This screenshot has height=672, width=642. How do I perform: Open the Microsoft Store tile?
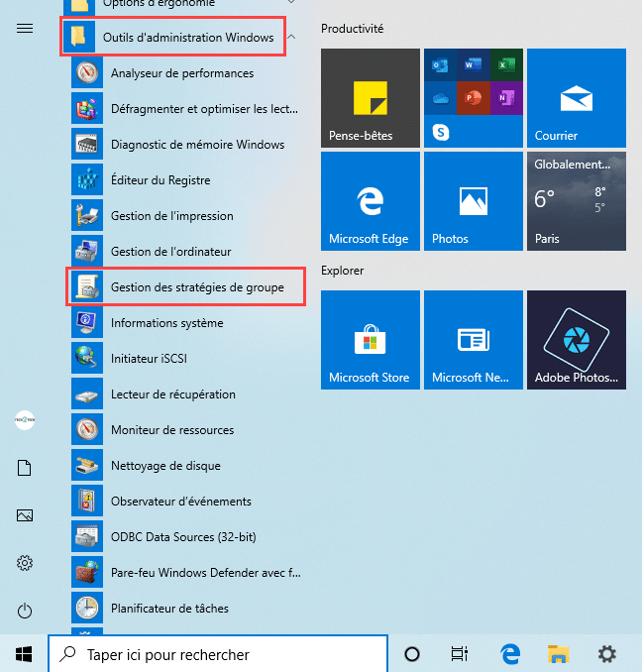tap(371, 340)
